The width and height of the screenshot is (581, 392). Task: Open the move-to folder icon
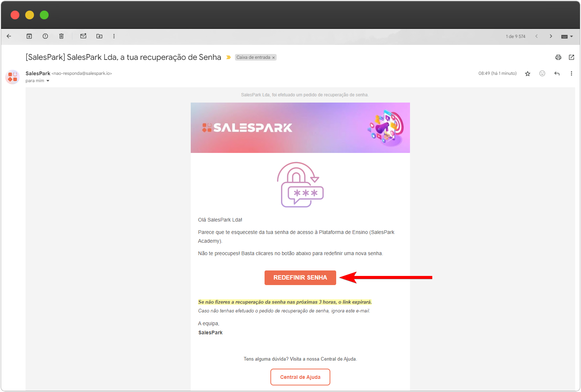(x=99, y=36)
